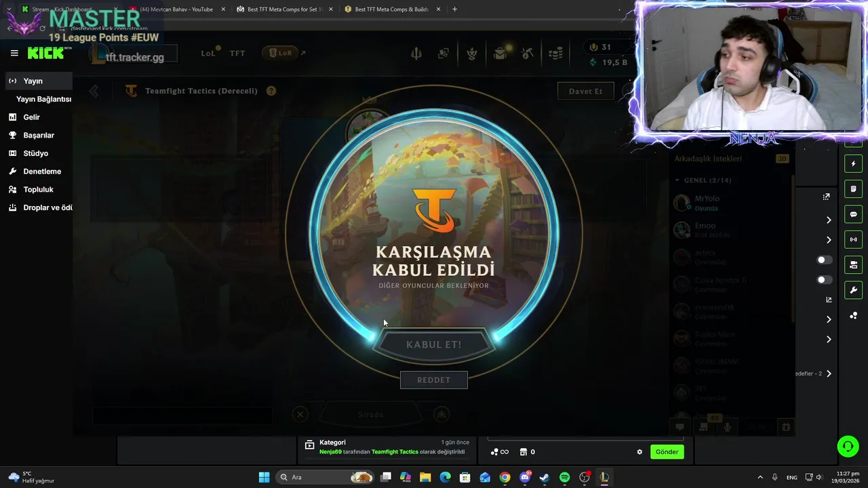Expand the first chevron row below pop-out icon
The width and height of the screenshot is (868, 488).
click(x=828, y=220)
